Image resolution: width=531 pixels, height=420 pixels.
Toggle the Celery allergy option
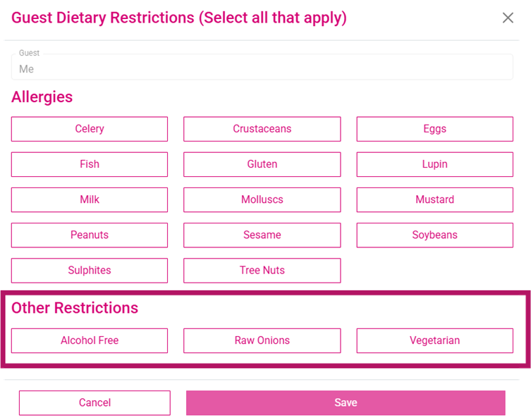(90, 129)
